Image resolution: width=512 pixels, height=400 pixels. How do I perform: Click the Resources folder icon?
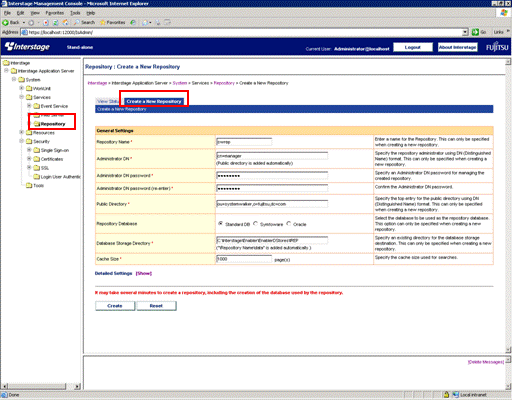pos(29,133)
